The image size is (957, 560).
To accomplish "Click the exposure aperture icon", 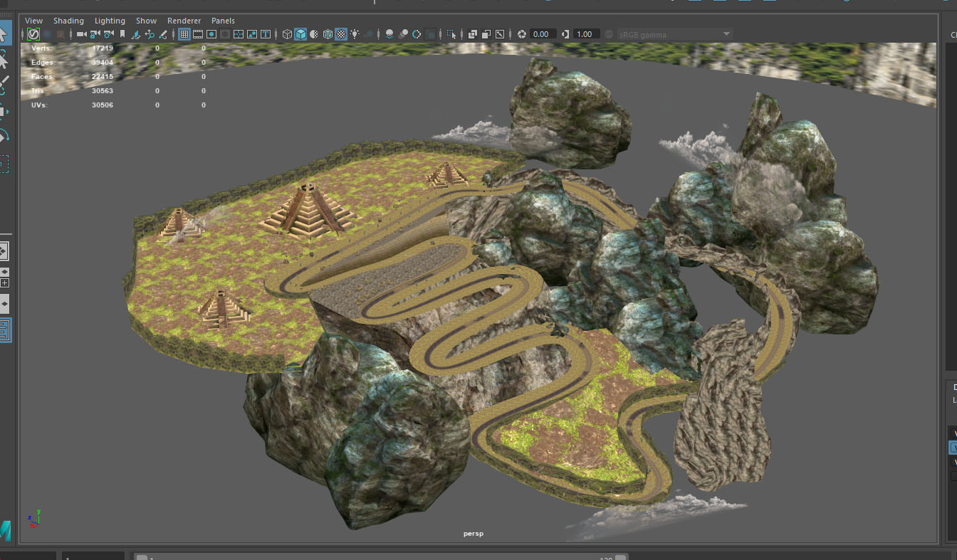I will tap(522, 34).
